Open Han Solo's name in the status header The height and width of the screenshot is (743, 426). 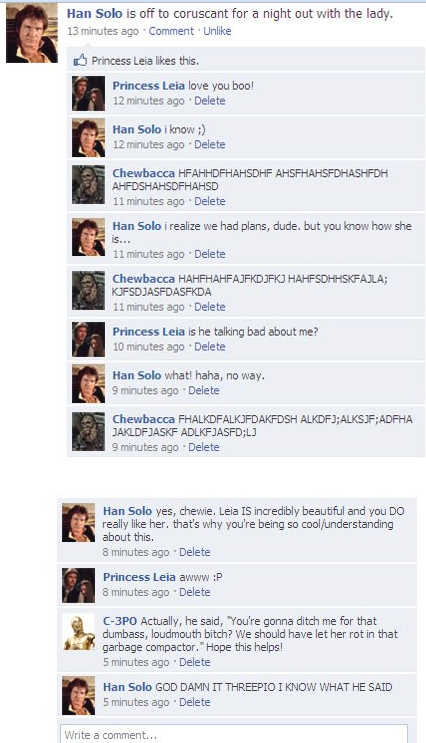tap(94, 14)
